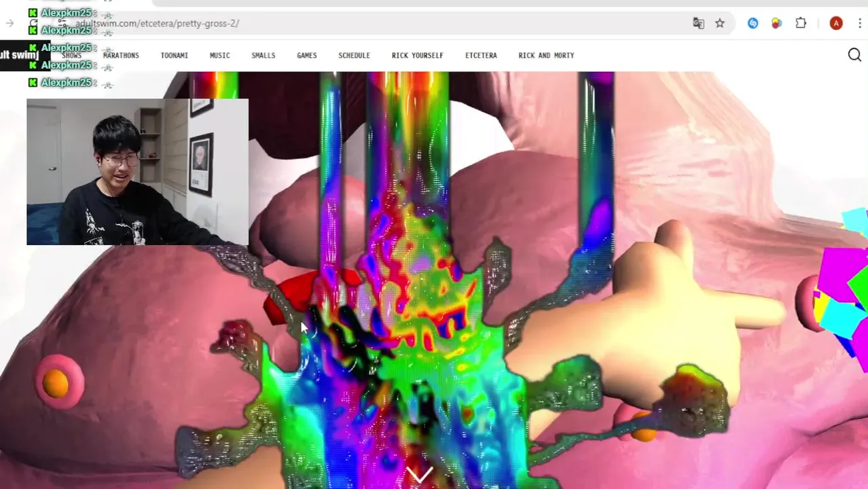View the SCHEDULE page
The width and height of the screenshot is (868, 489).
tap(355, 56)
